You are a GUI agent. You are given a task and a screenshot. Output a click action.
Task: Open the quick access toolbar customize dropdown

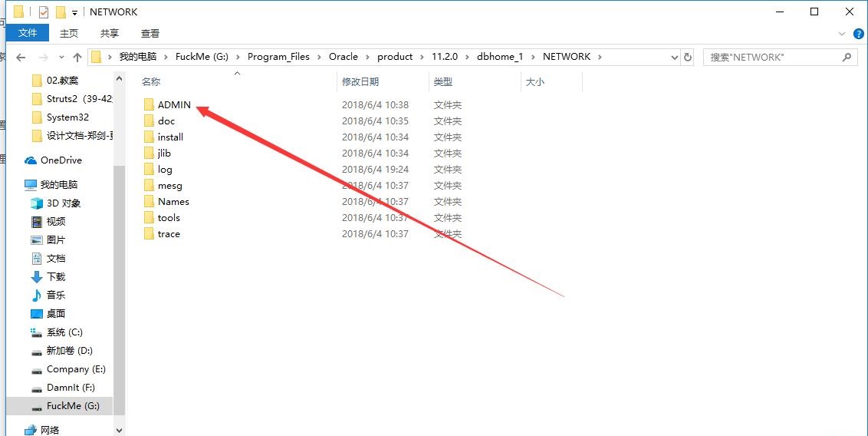coord(74,12)
